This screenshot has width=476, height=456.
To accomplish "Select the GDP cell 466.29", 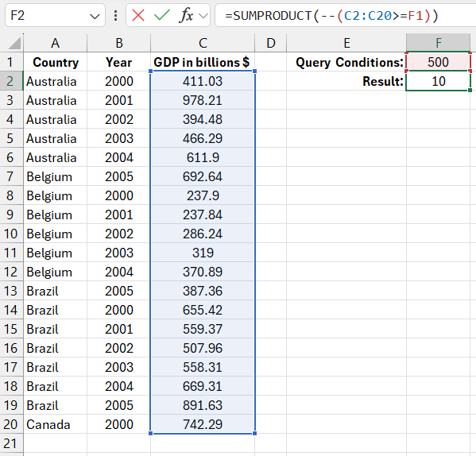I will [x=203, y=138].
